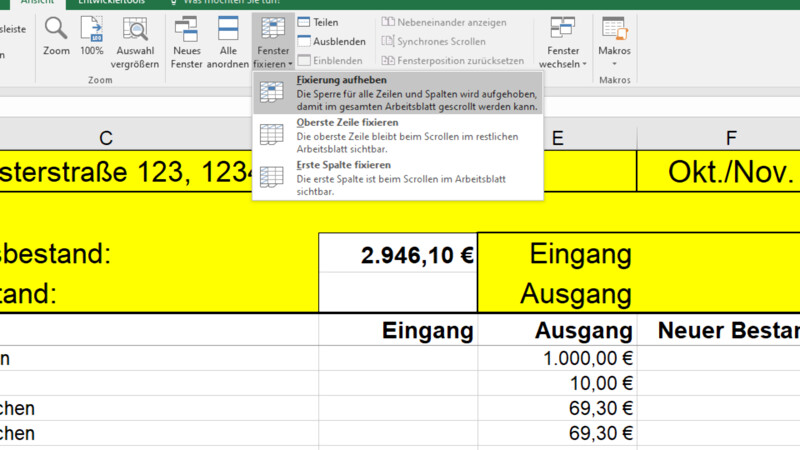The width and height of the screenshot is (800, 450).
Task: Select Oberste Zeile fixieren entry
Action: click(x=398, y=135)
